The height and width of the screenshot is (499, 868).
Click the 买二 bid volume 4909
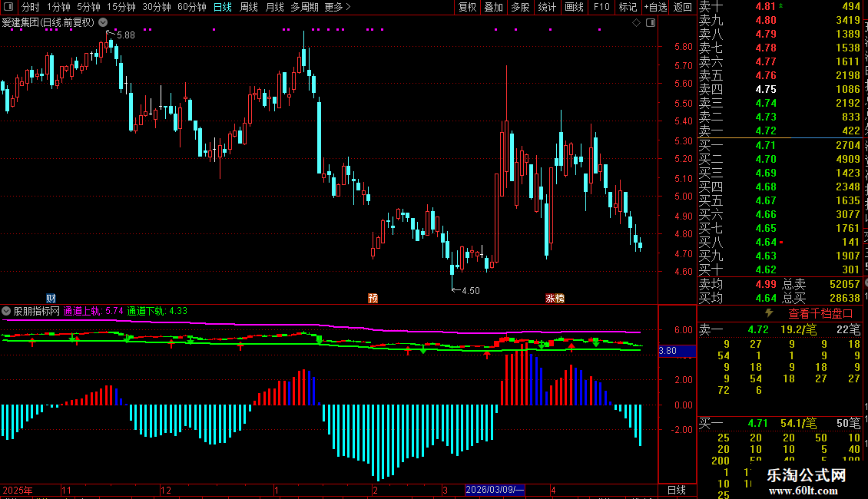(x=847, y=159)
